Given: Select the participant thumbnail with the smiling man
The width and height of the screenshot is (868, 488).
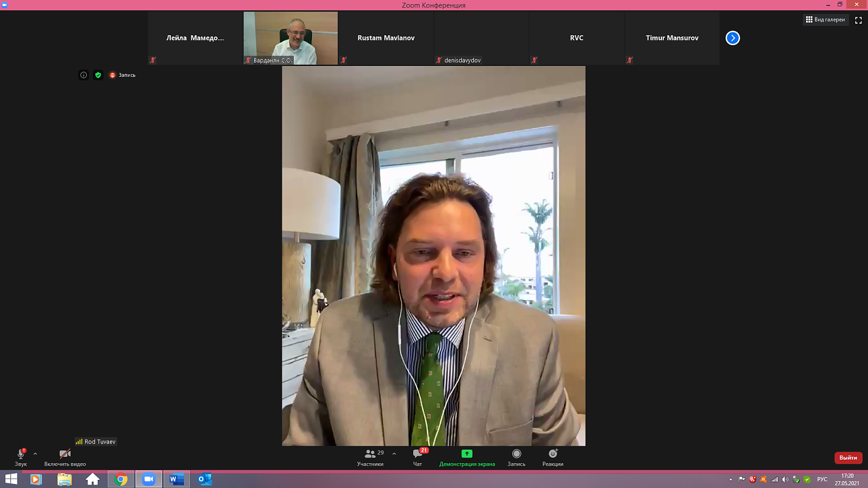Looking at the screenshot, I should pyautogui.click(x=290, y=38).
